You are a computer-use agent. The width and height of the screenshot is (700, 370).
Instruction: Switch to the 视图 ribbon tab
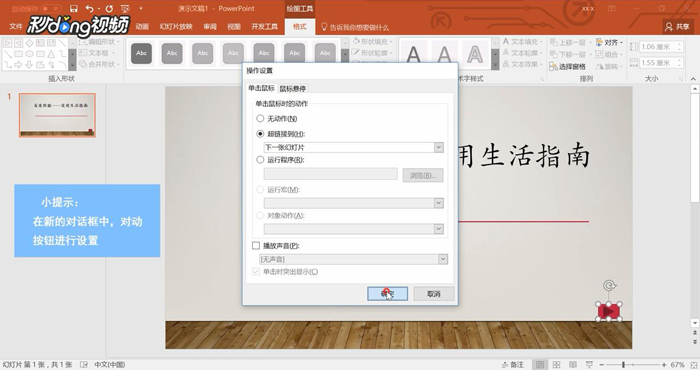click(x=234, y=27)
